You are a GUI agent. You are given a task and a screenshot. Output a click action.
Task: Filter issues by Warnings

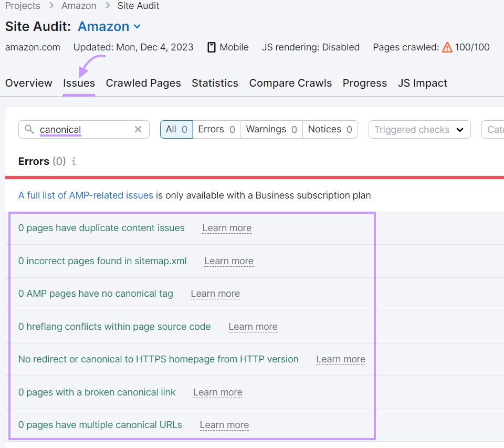tap(271, 129)
